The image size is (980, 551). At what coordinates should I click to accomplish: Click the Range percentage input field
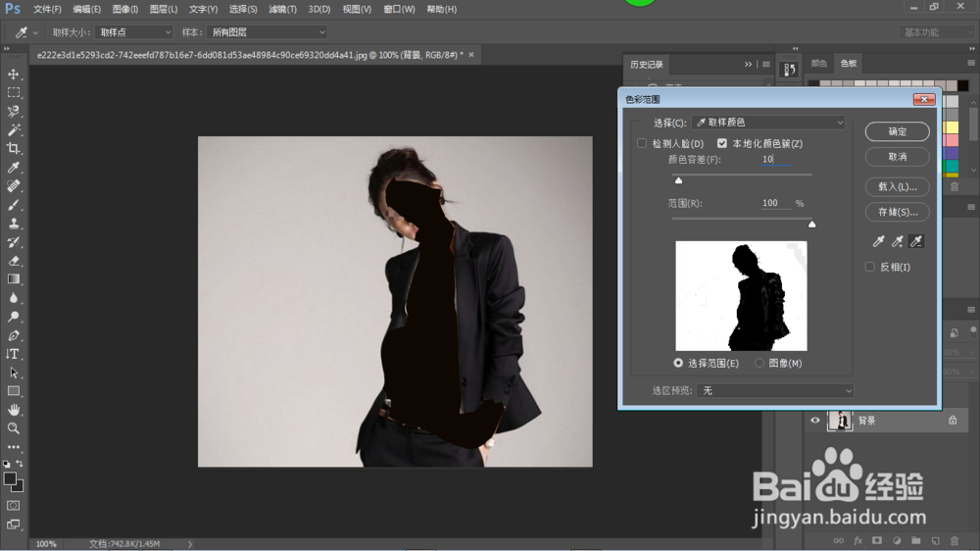[x=775, y=203]
